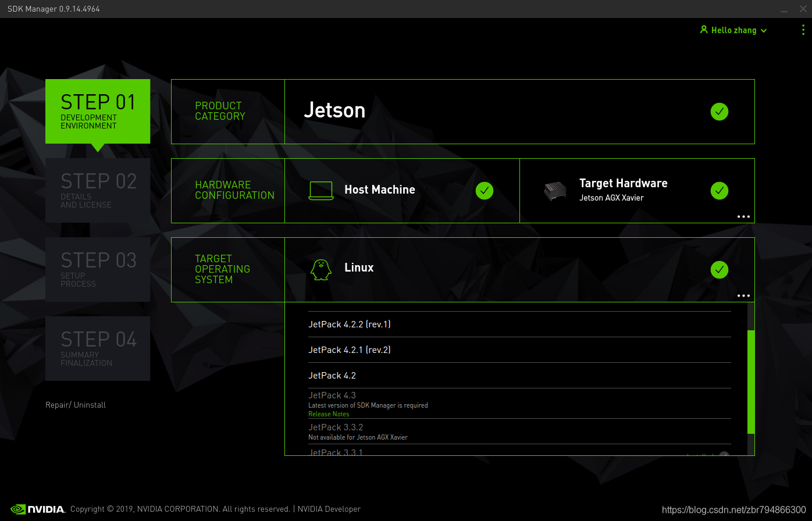The height and width of the screenshot is (521, 812).
Task: Open Target Hardware more options ellipsis
Action: coord(743,216)
